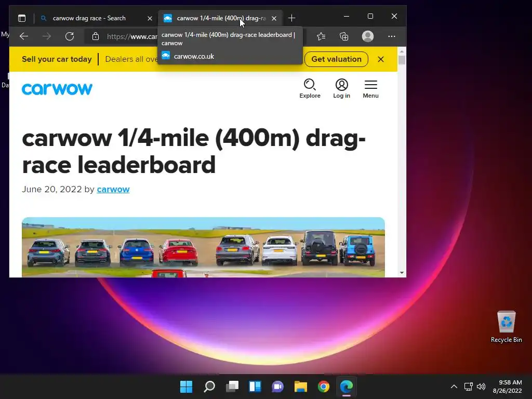The height and width of the screenshot is (399, 532).
Task: Click the Log in icon
Action: click(x=341, y=88)
